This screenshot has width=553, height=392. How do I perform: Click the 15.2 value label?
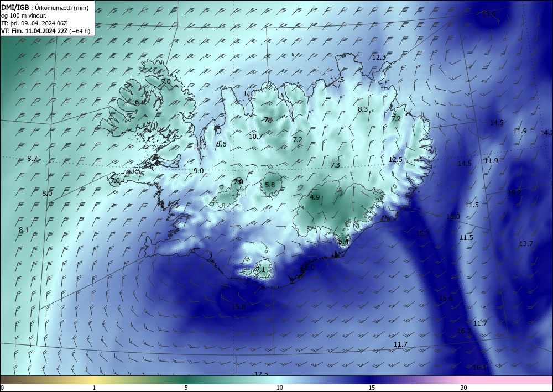pos(514,193)
